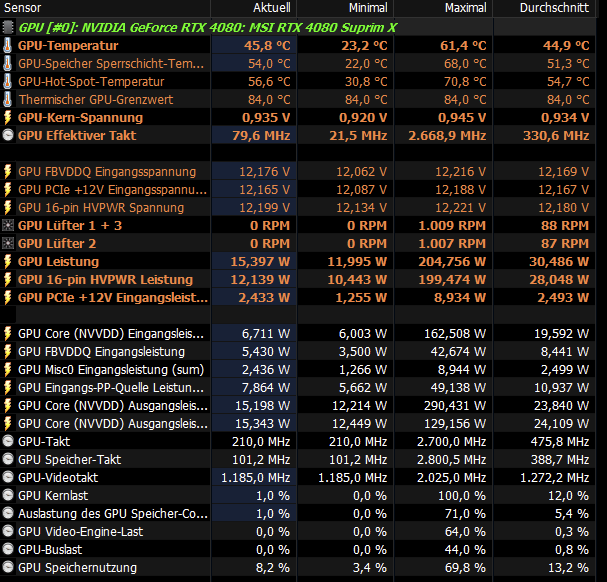Click clock icon beside GPU-Videotakt
The width and height of the screenshot is (607, 582).
[8, 477]
